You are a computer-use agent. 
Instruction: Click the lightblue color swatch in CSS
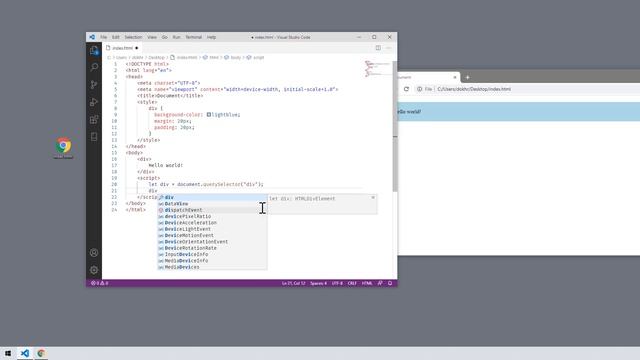tap(209, 115)
